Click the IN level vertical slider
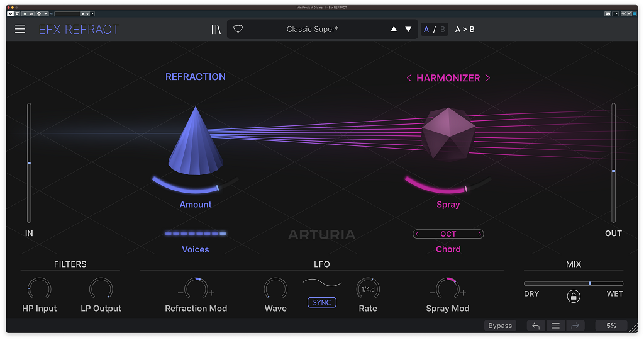The width and height of the screenshot is (644, 340). (x=29, y=163)
